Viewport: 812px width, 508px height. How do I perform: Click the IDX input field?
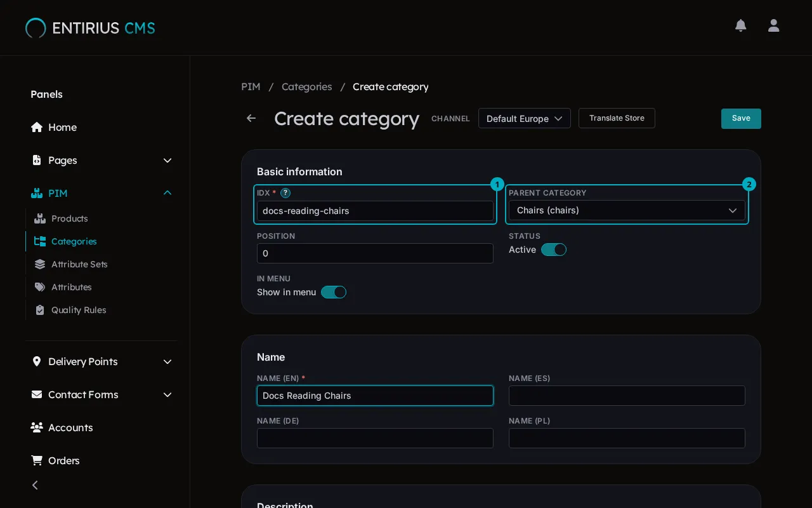375,211
